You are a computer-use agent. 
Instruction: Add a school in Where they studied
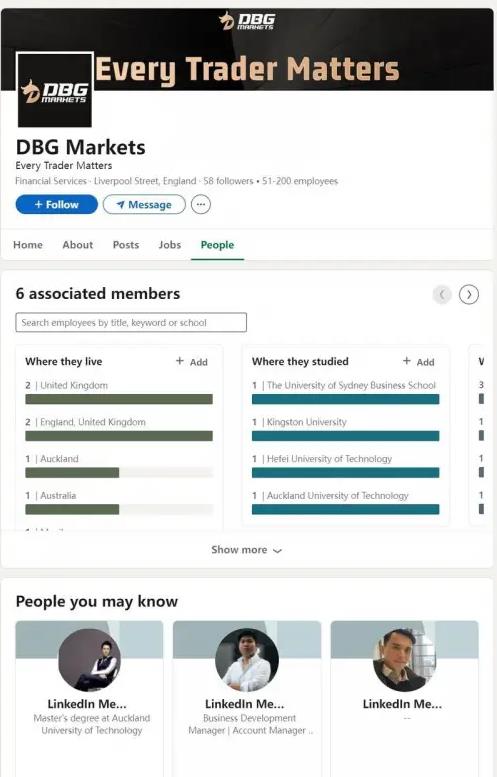[x=419, y=362]
